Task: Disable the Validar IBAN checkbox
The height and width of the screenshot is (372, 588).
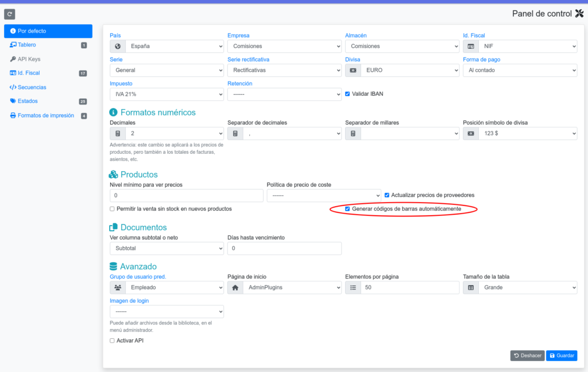Action: (347, 94)
